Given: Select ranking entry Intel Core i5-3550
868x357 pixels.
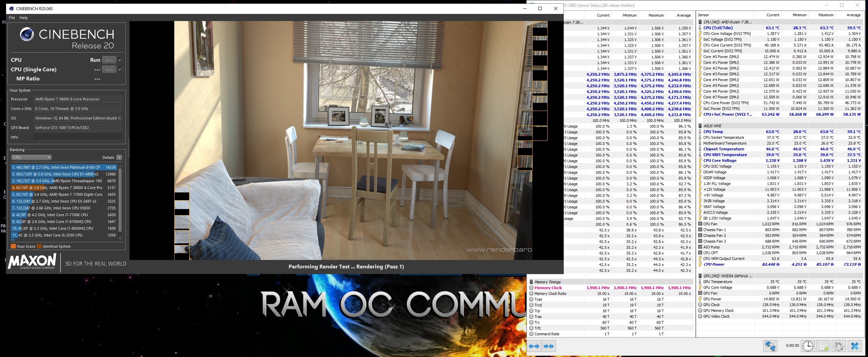Looking at the screenshot, I should click(64, 235).
